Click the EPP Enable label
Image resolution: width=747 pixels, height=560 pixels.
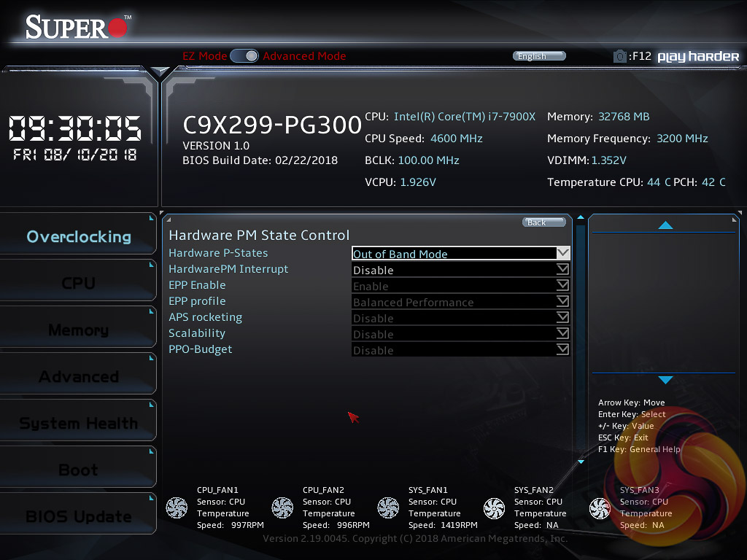(x=197, y=285)
